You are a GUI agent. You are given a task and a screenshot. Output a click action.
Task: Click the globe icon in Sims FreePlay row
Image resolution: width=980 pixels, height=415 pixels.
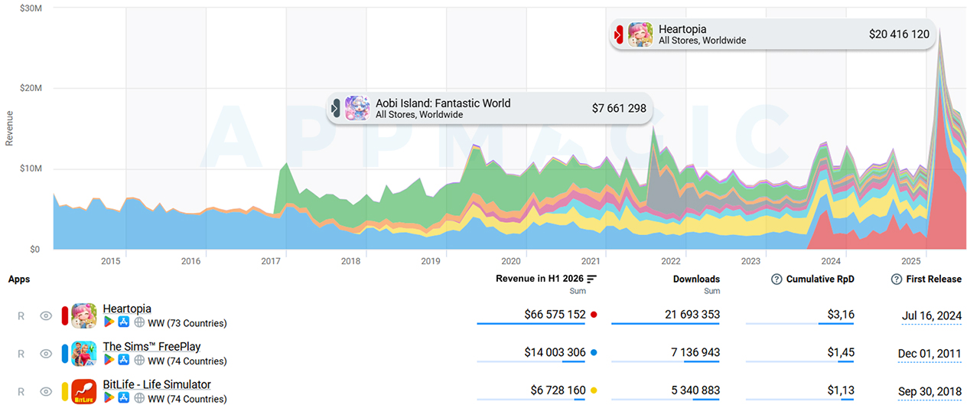coord(139,361)
